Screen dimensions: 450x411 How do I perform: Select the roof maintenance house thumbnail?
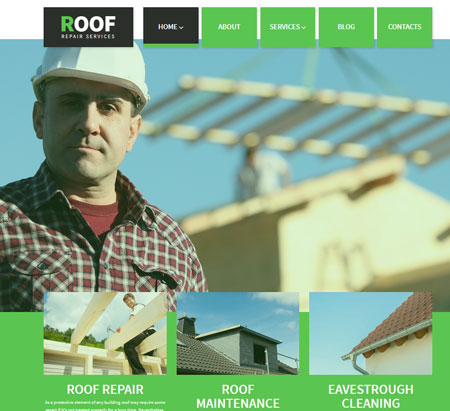tap(238, 333)
